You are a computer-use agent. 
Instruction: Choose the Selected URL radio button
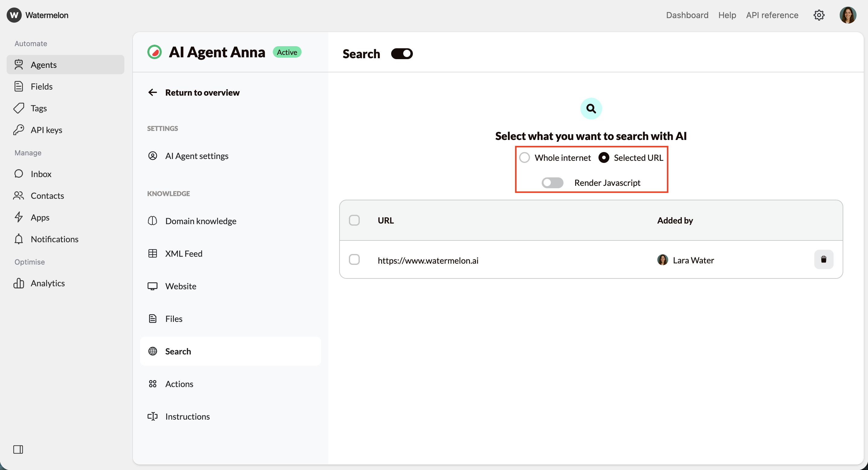[604, 157]
